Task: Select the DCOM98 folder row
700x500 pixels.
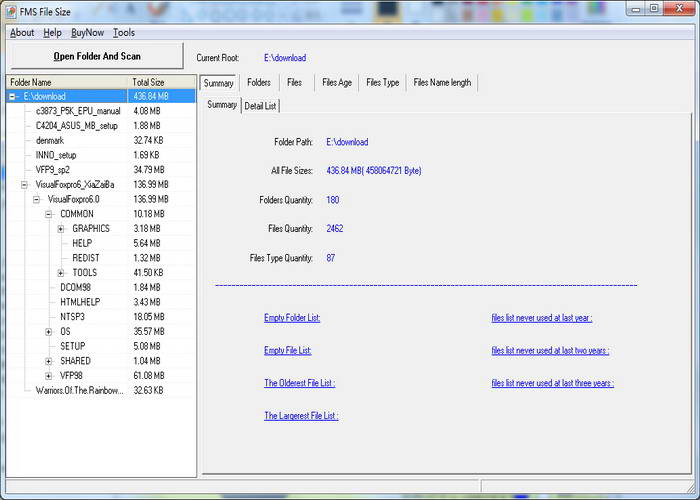Action: pyautogui.click(x=101, y=288)
